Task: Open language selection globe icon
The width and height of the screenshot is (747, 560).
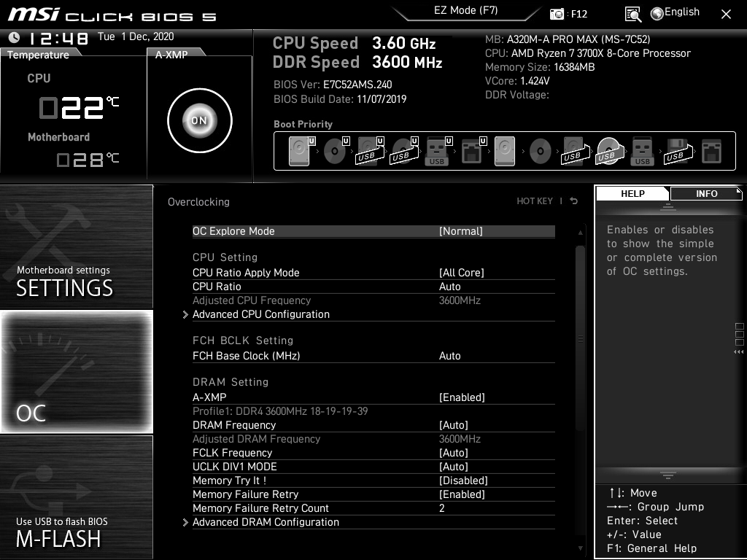Action: [x=657, y=14]
